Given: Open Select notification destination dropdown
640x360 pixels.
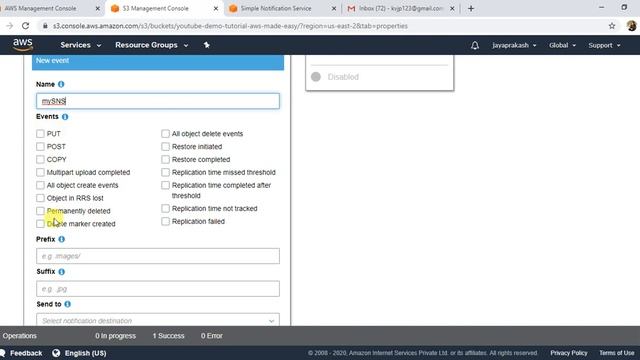Looking at the screenshot, I should 158,320.
